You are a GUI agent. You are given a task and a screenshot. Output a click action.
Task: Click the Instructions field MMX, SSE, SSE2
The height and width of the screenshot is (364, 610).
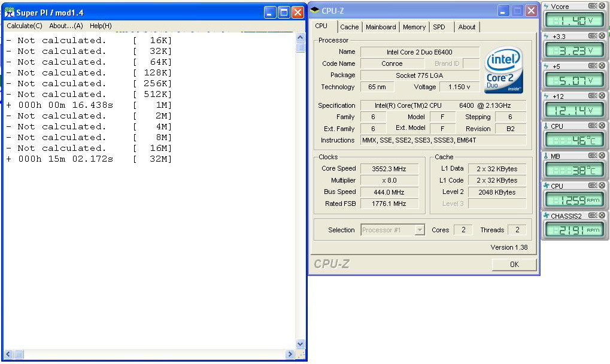[444, 140]
